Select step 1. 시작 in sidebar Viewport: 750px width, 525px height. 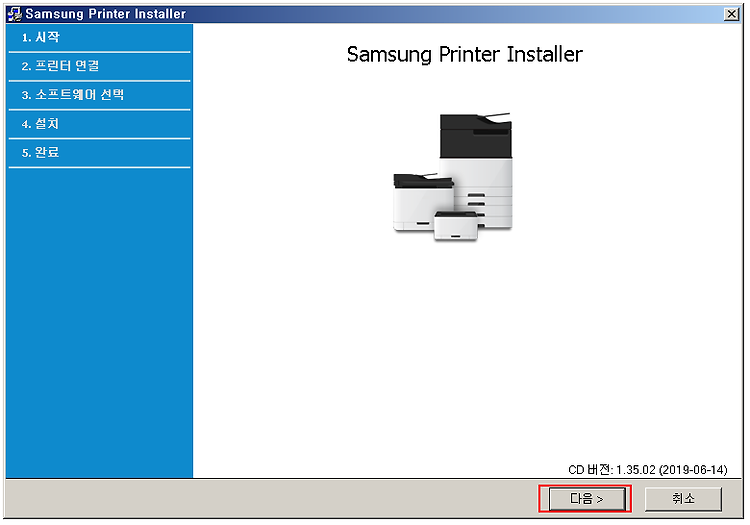(99, 37)
